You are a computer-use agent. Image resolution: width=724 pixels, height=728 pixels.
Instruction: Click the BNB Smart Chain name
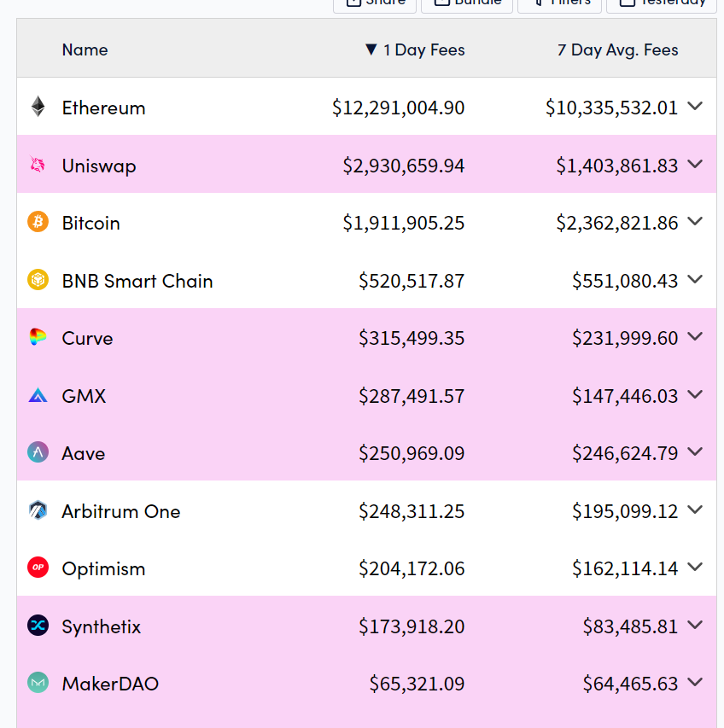coord(137,281)
